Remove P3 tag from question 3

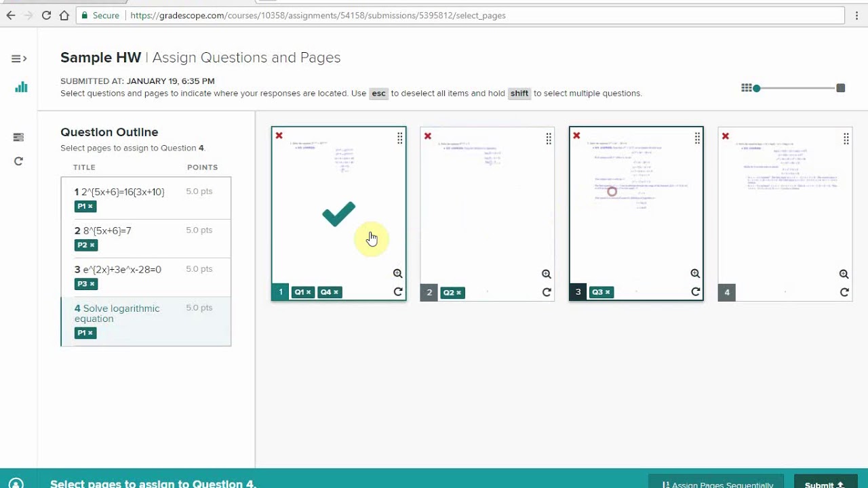point(92,284)
